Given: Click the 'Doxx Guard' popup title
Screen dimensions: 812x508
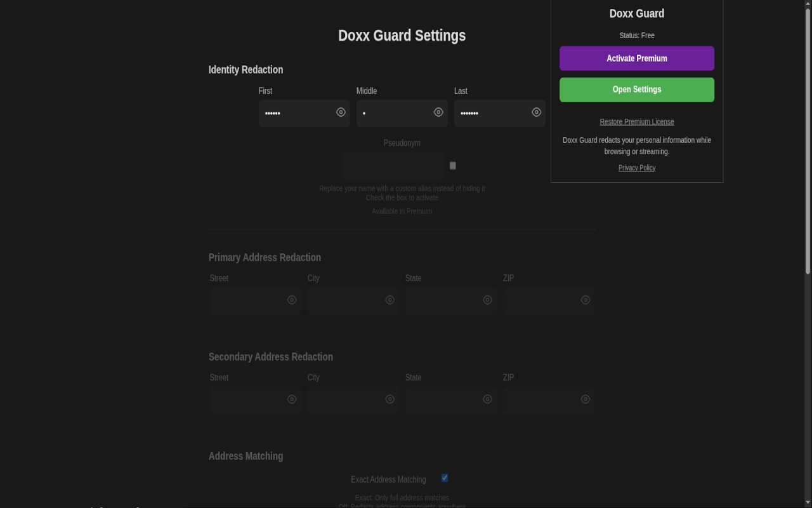Looking at the screenshot, I should point(637,13).
